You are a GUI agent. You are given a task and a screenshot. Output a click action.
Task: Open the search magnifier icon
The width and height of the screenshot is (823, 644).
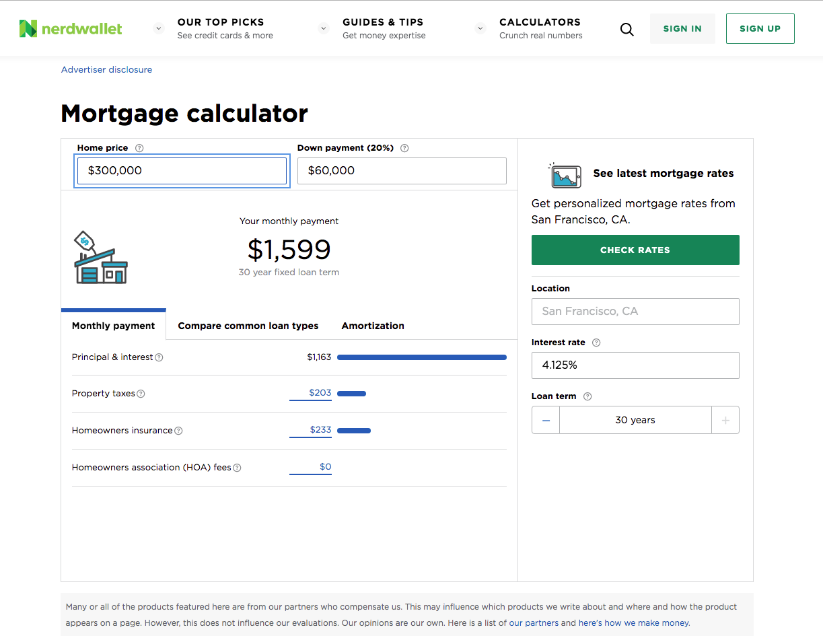[x=627, y=29]
